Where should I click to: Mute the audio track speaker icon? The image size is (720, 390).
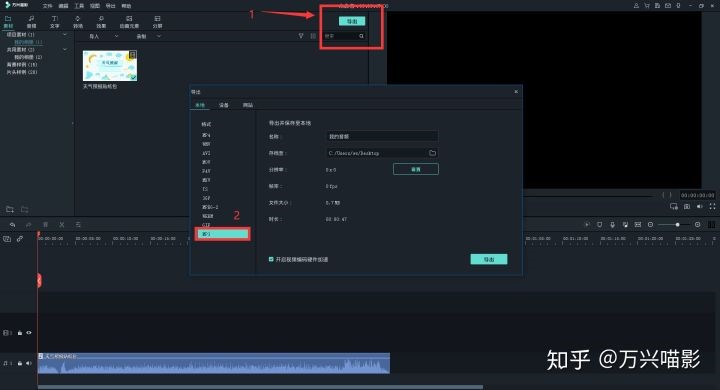(29, 363)
